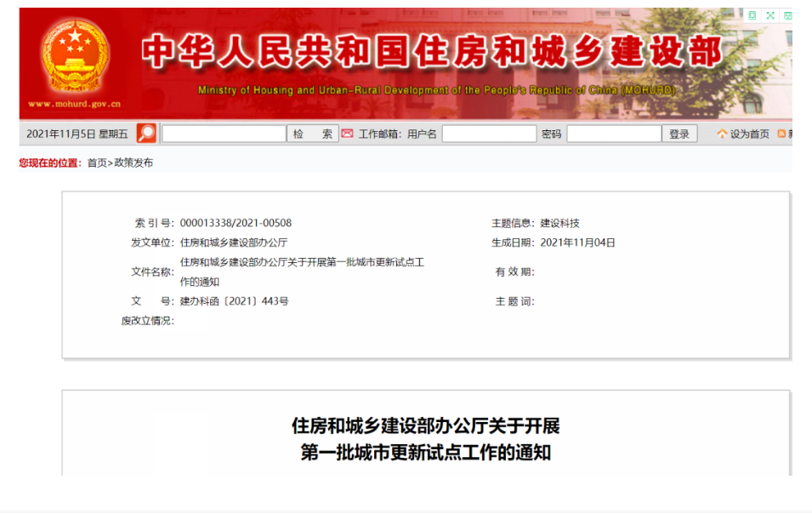The height and width of the screenshot is (514, 812).
Task: Click the 主题词 label
Action: click(514, 301)
